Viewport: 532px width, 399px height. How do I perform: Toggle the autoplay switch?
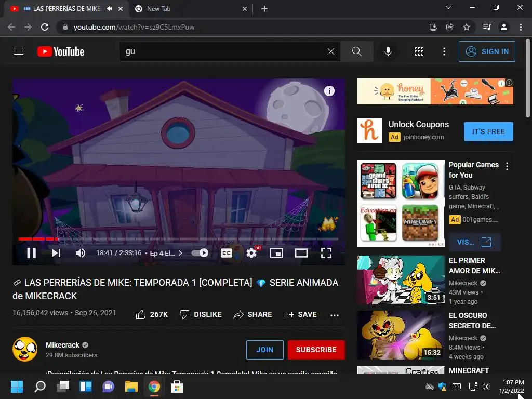200,253
